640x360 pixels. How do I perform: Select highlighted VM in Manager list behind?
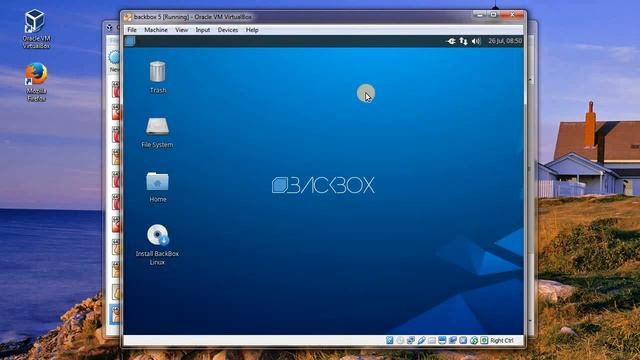(115, 314)
